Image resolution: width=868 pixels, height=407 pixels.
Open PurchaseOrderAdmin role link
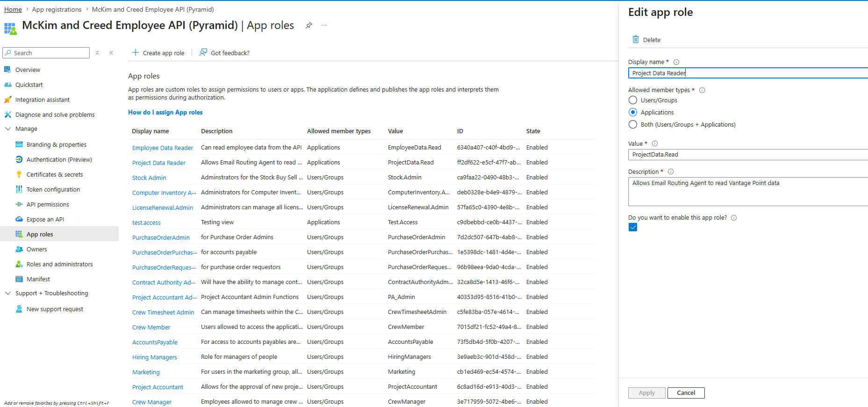[161, 237]
